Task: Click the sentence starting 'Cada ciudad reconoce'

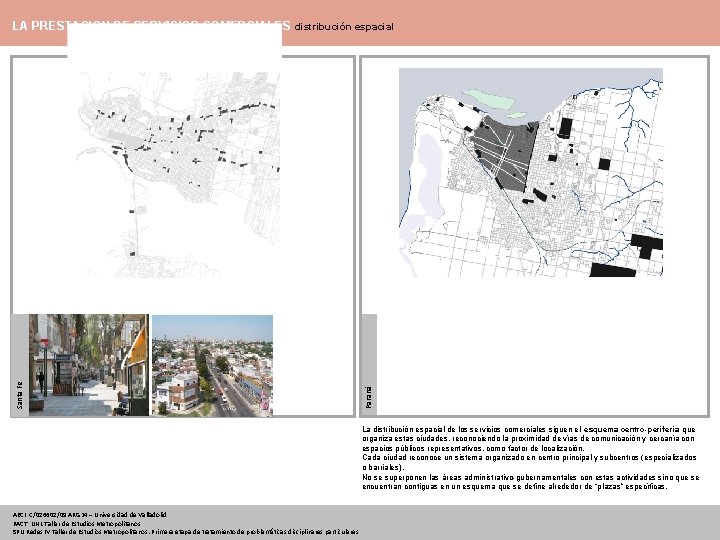Action: tap(529, 462)
